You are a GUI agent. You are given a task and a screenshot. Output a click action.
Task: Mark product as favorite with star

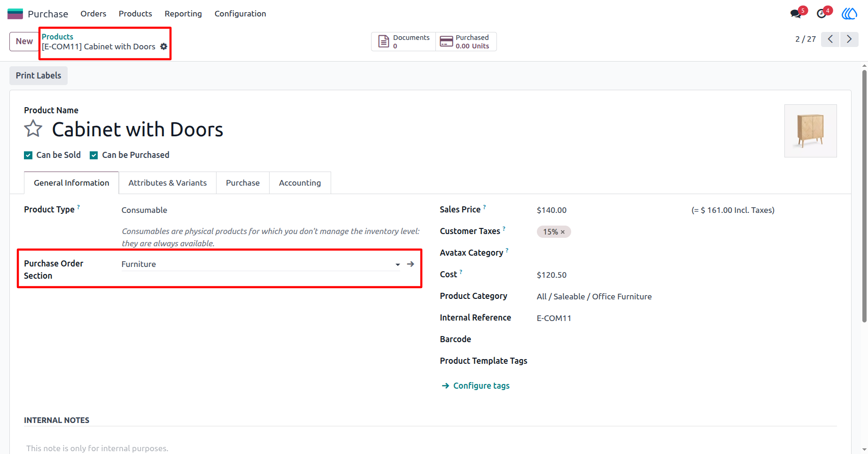pyautogui.click(x=33, y=129)
